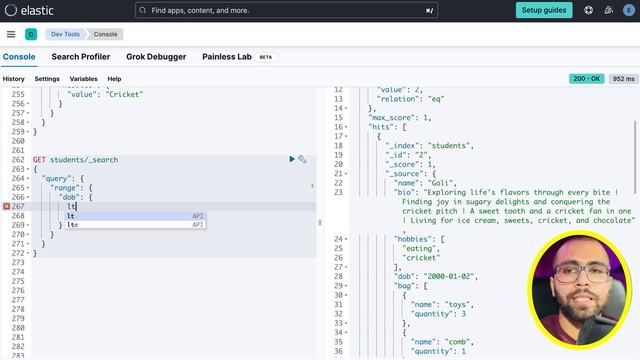Open the Settings menu
The image size is (640, 360).
click(47, 79)
